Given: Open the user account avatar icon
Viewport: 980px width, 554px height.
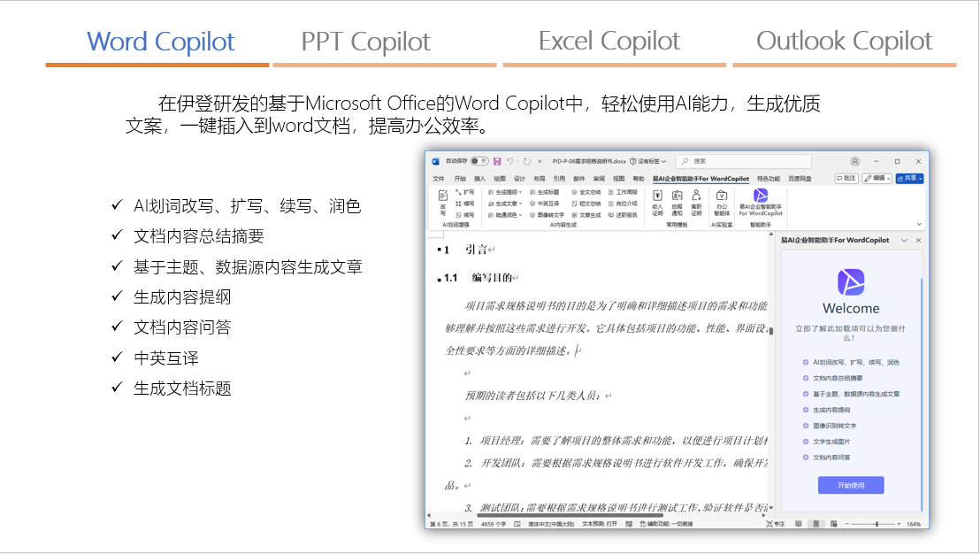Looking at the screenshot, I should pyautogui.click(x=855, y=161).
